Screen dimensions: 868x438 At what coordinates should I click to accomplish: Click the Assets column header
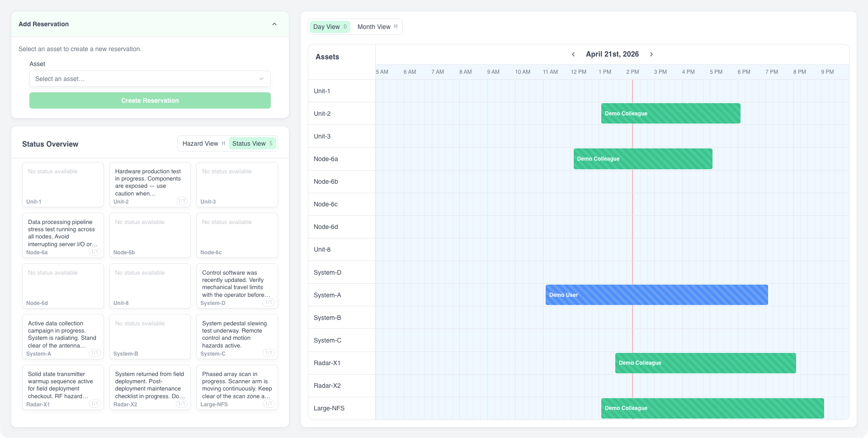(327, 57)
